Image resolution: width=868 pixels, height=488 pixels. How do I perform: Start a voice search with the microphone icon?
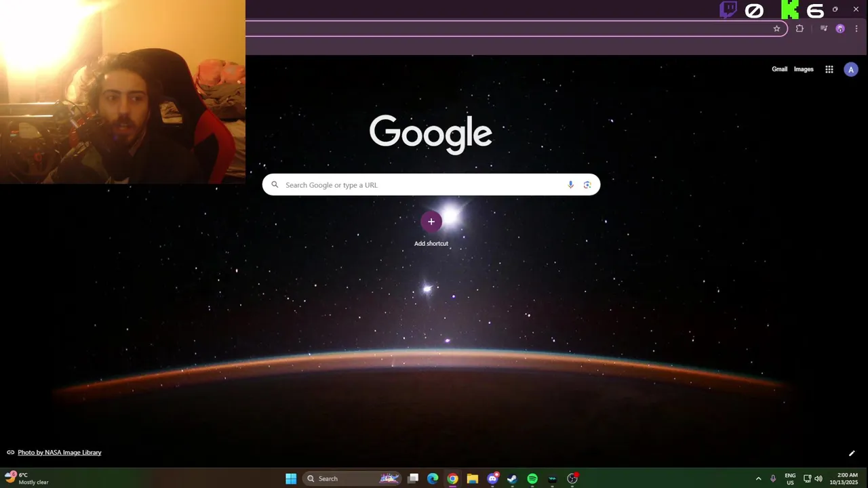click(x=570, y=185)
